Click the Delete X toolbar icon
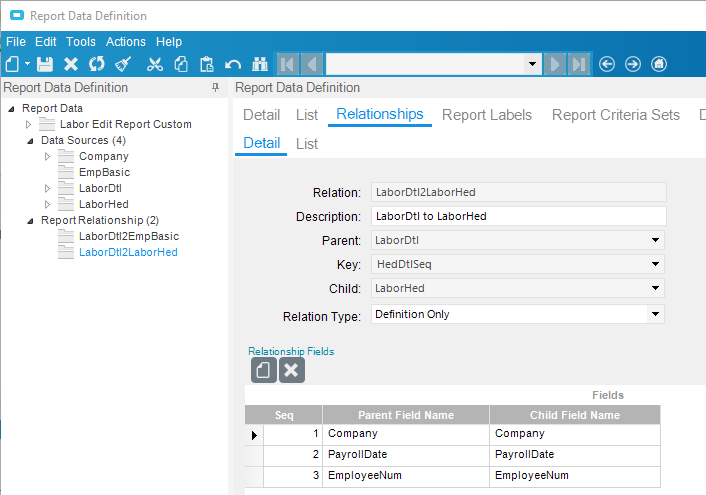 71,64
